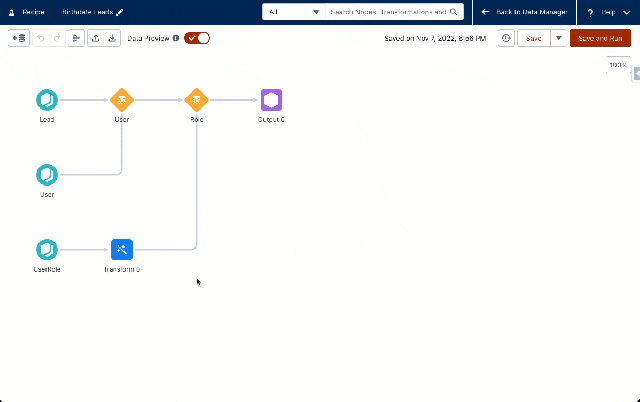
Task: Select the Output 0 node
Action: pos(271,100)
